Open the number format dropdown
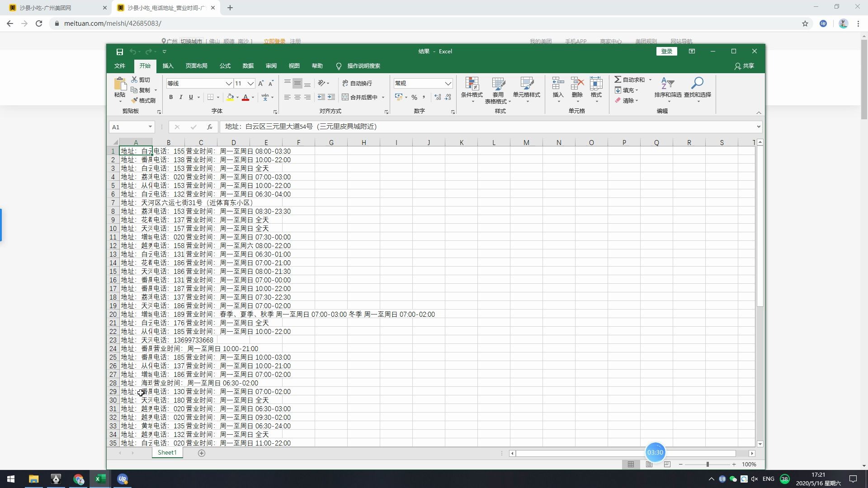868x488 pixels. point(448,84)
